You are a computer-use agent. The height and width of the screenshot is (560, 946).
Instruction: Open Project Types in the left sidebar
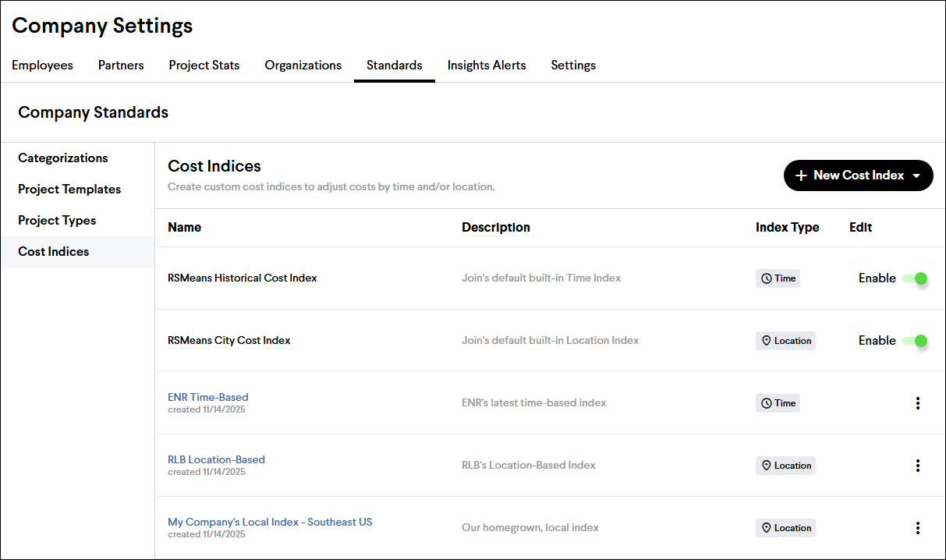pos(57,221)
